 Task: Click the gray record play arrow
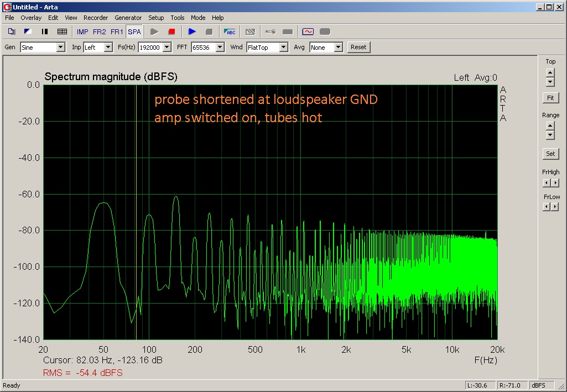click(x=154, y=32)
